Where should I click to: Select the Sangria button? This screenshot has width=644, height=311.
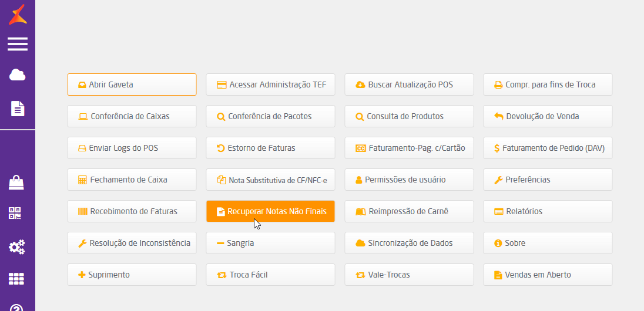pyautogui.click(x=270, y=243)
